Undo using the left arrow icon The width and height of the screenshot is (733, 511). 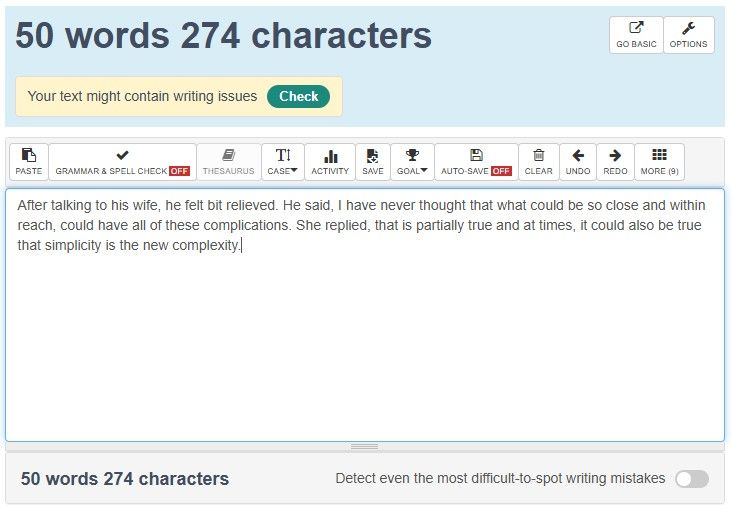point(578,155)
